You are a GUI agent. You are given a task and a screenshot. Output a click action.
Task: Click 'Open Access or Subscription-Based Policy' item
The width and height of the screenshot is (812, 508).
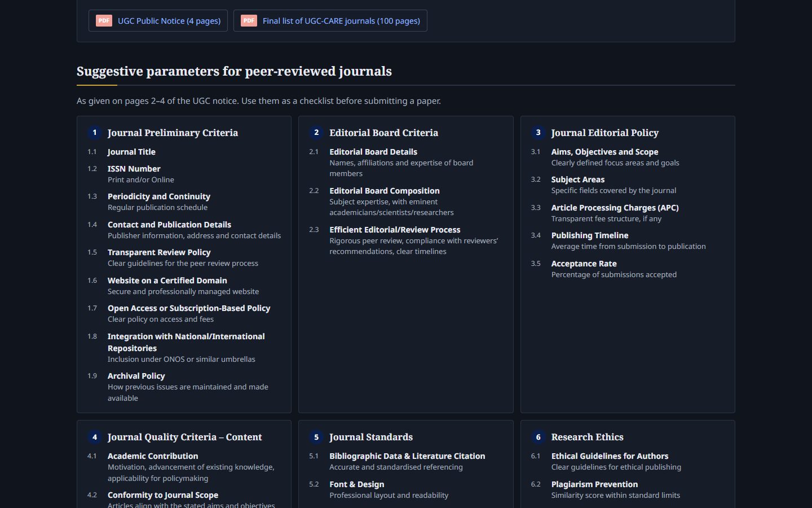[x=189, y=308]
